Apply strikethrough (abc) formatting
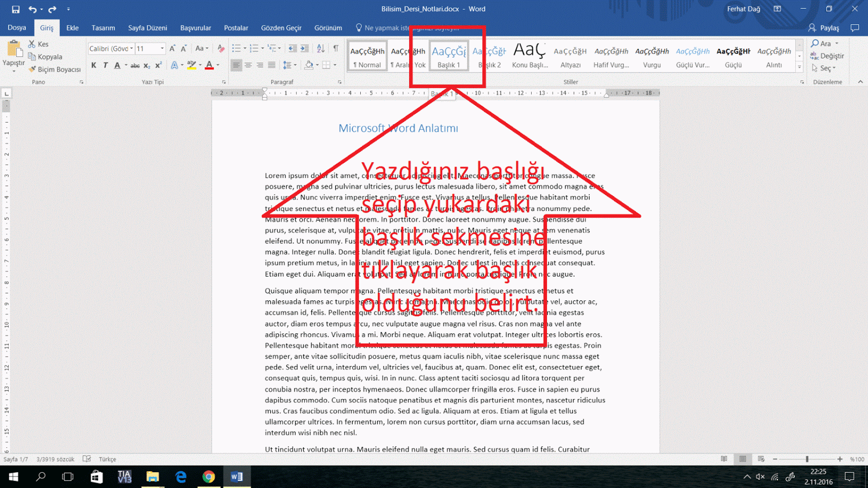868x488 pixels. click(136, 65)
